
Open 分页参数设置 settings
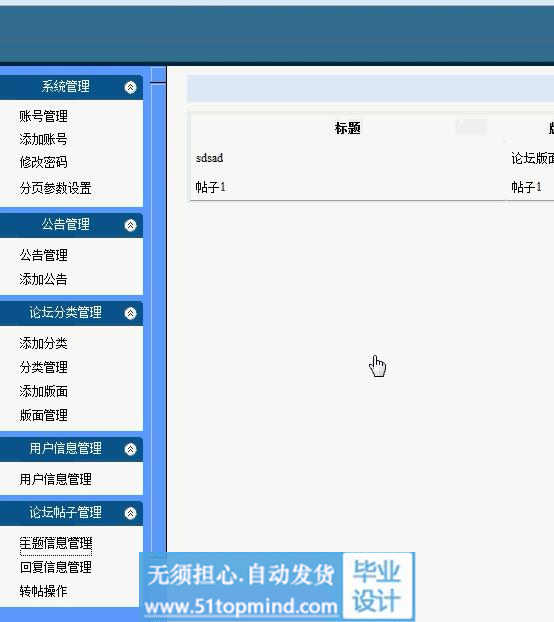click(56, 188)
